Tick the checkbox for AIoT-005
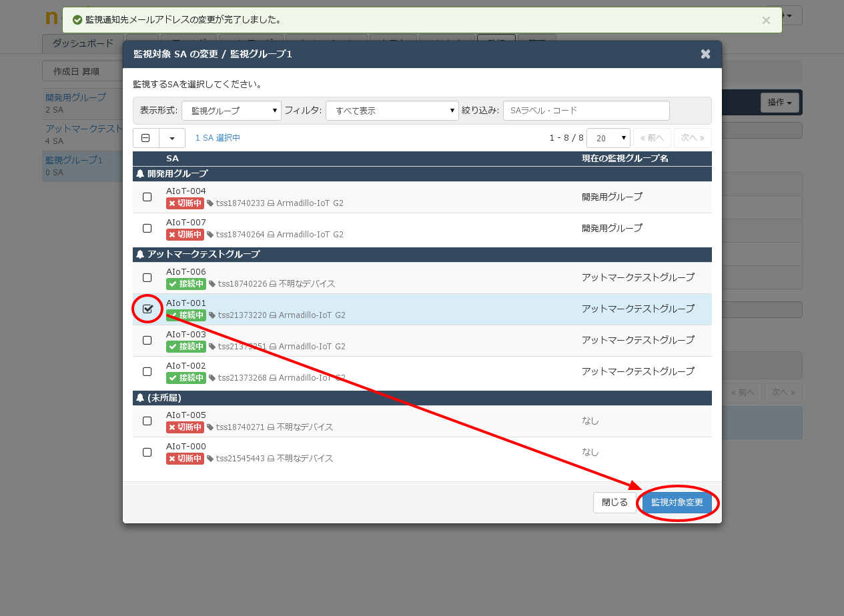844x616 pixels. point(147,421)
